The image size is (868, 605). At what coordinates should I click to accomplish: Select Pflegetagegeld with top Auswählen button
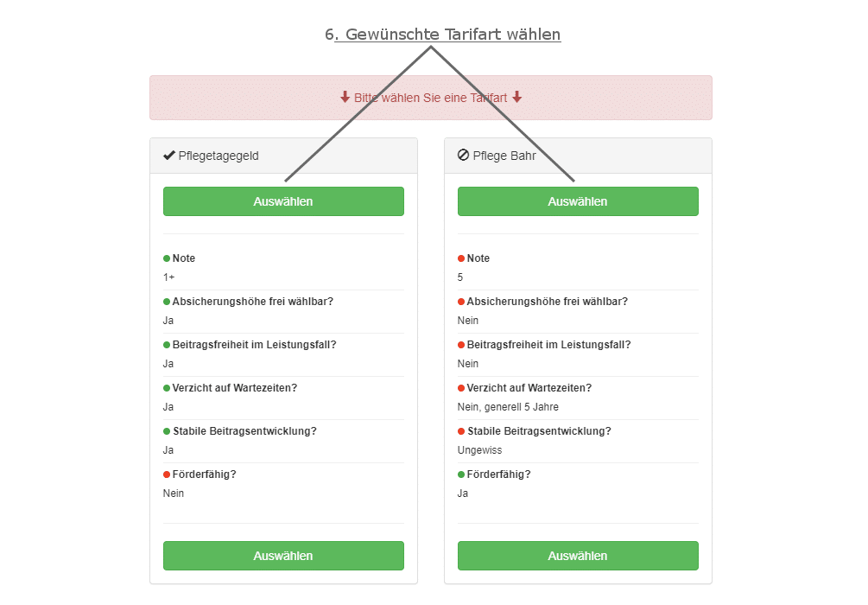[283, 201]
